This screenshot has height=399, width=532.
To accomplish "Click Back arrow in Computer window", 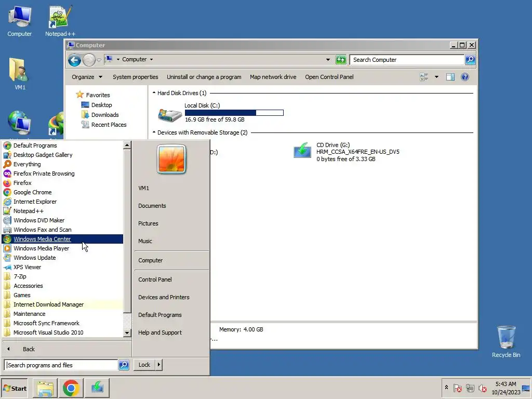I will tap(74, 60).
